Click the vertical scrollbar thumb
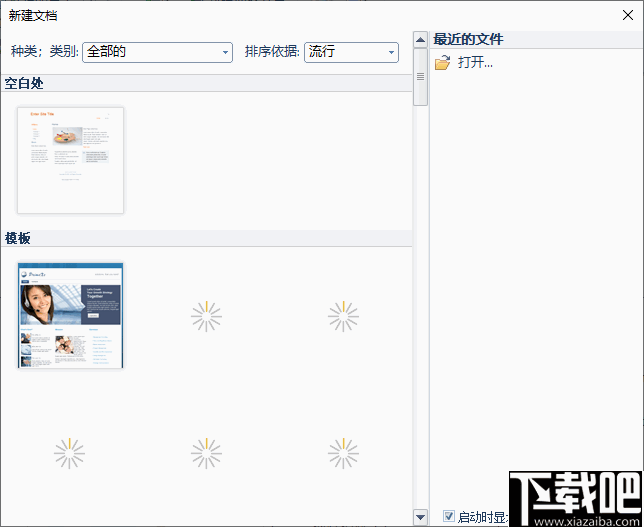 (420, 77)
